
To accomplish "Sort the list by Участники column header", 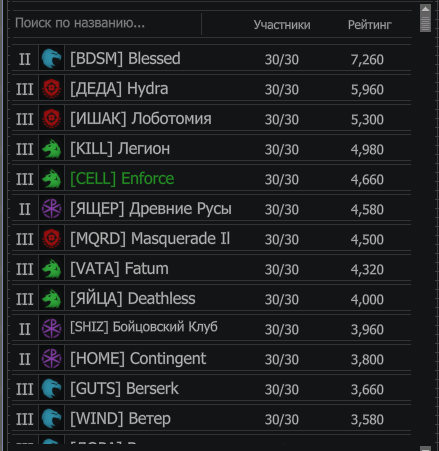I will [x=282, y=25].
